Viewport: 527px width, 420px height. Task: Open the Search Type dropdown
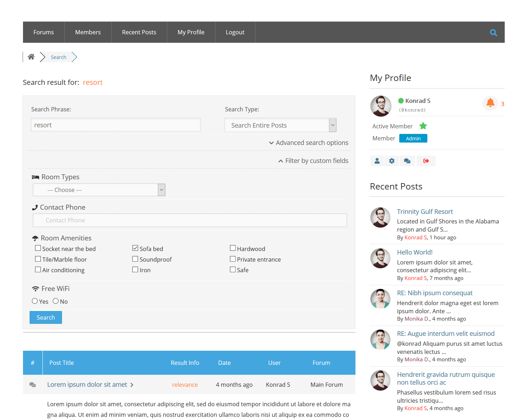tap(280, 125)
